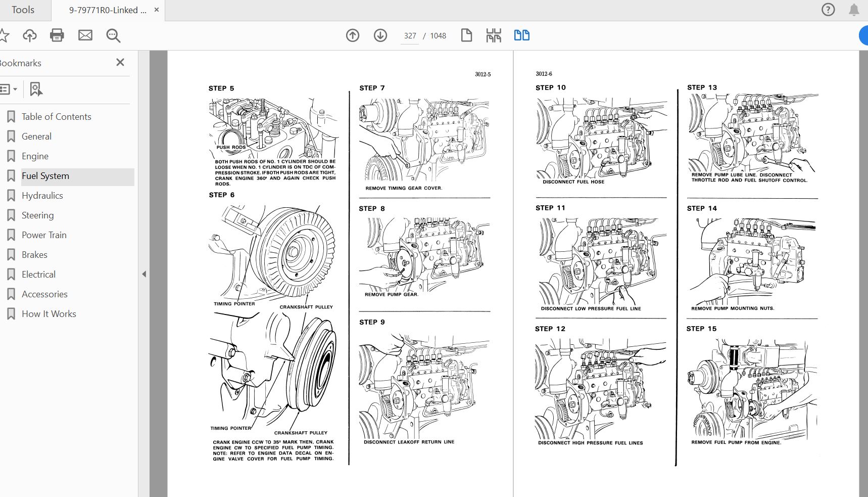Jump to current bookmark with locate icon

35,89
